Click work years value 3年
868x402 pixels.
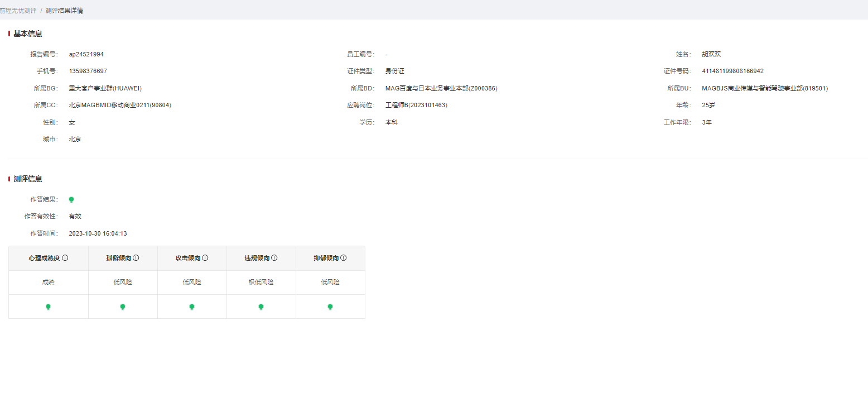pos(707,122)
